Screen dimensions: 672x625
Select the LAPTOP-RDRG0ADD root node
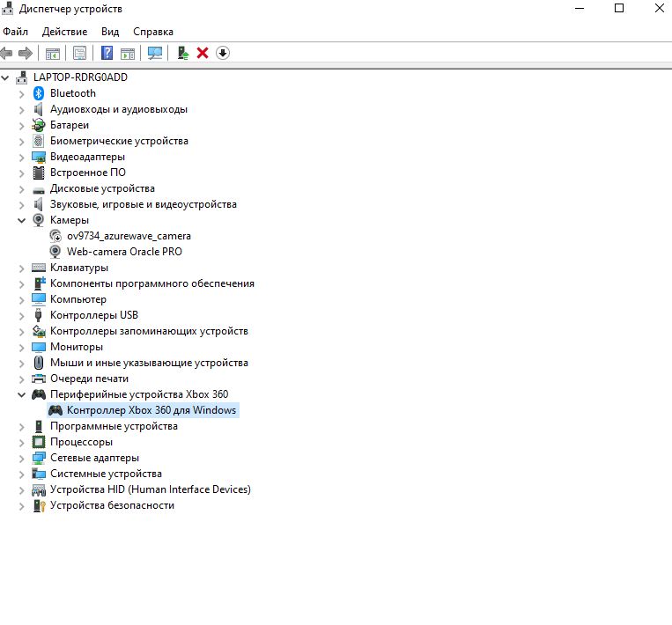tap(80, 77)
